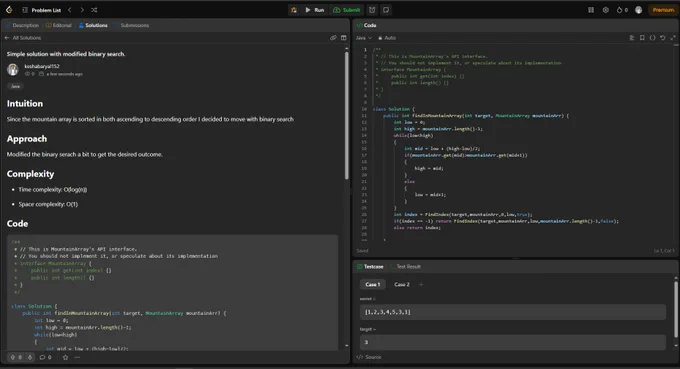Downvote the solution
680x369 pixels.
pyautogui.click(x=30, y=357)
